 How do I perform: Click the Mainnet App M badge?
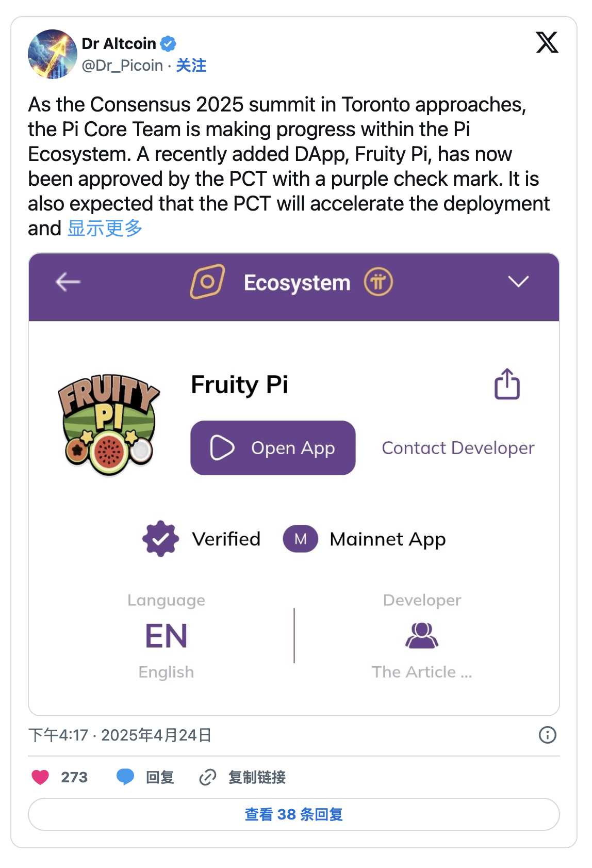tap(300, 539)
